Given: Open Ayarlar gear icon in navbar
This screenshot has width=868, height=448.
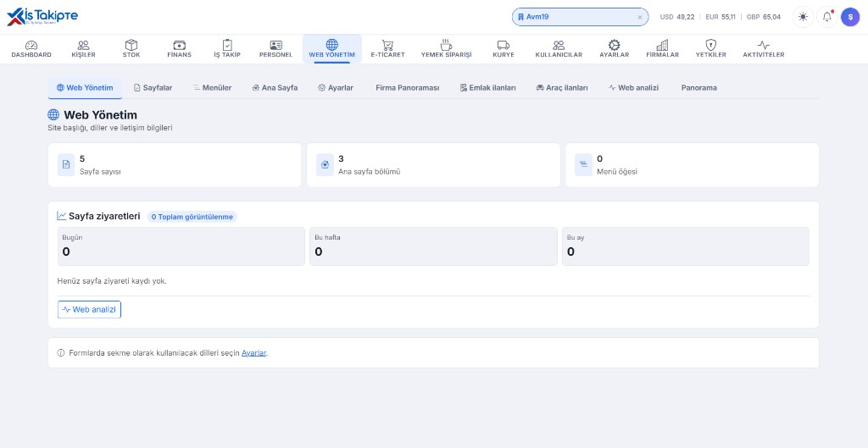Looking at the screenshot, I should (x=614, y=46).
